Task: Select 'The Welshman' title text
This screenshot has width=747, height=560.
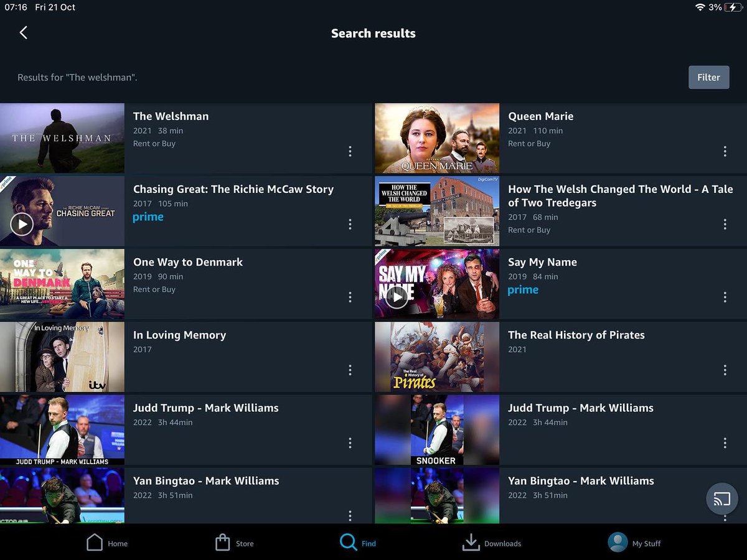Action: (171, 116)
